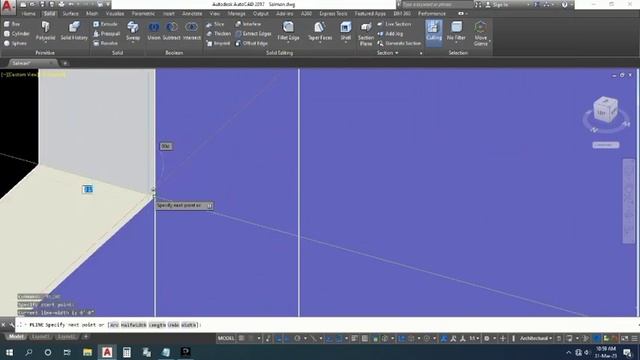This screenshot has width=640, height=360.
Task: Select the Cylinder primitive tool
Action: pyautogui.click(x=16, y=33)
